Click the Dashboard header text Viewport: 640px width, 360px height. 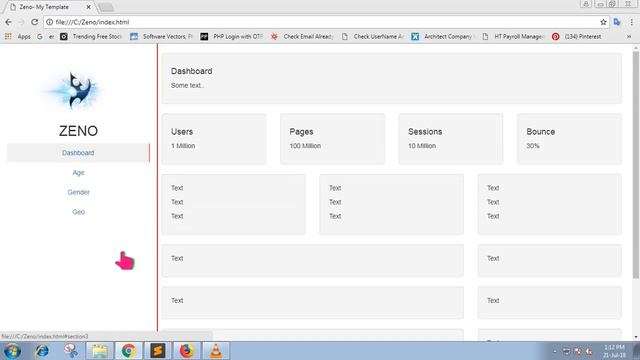(x=191, y=71)
